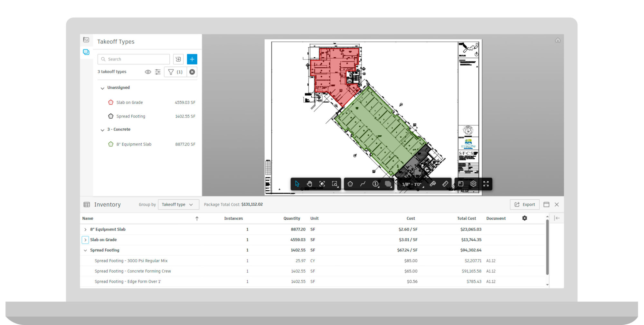Viewport: 644px width, 325px height.
Task: Click the Export button
Action: 525,205
